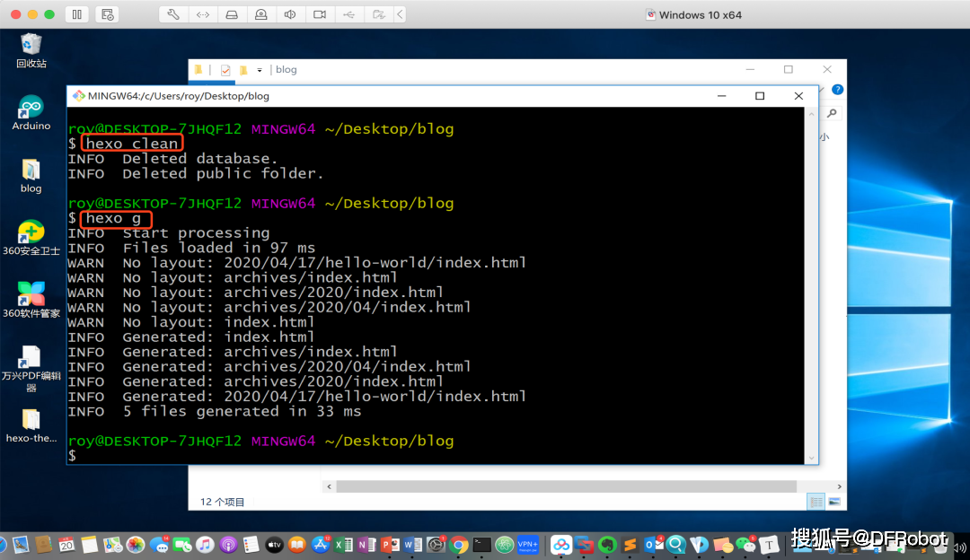Viewport: 970px width, 560px height.
Task: Click the terminal vertical scrollbar track
Action: click(811, 285)
